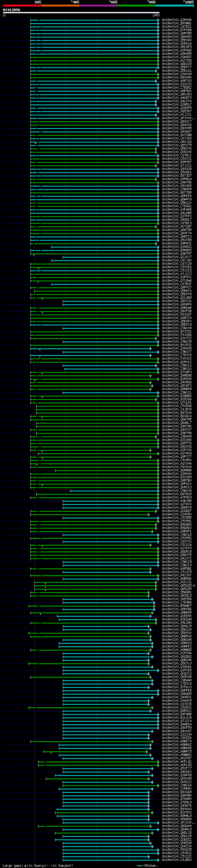197x868 pixels.
Task: Click the green ~80% legend segment
Action: [x=137, y=6]
